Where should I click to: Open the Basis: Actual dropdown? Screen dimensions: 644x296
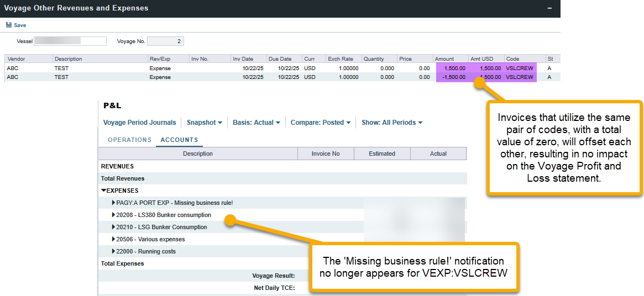point(256,123)
